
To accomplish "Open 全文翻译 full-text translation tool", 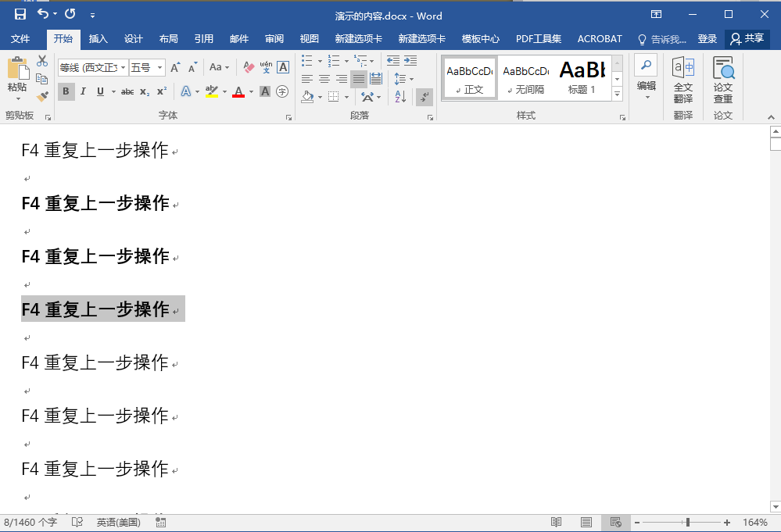I will pos(683,80).
